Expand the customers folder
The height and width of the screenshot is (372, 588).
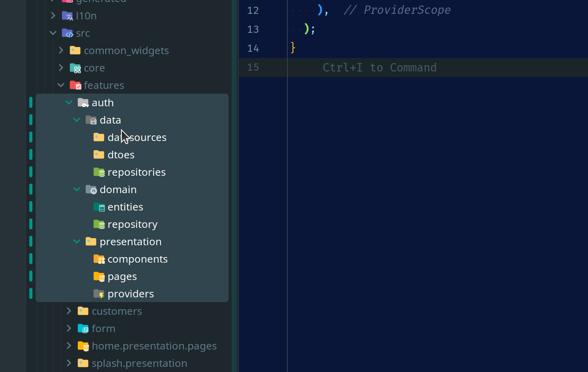(x=68, y=311)
